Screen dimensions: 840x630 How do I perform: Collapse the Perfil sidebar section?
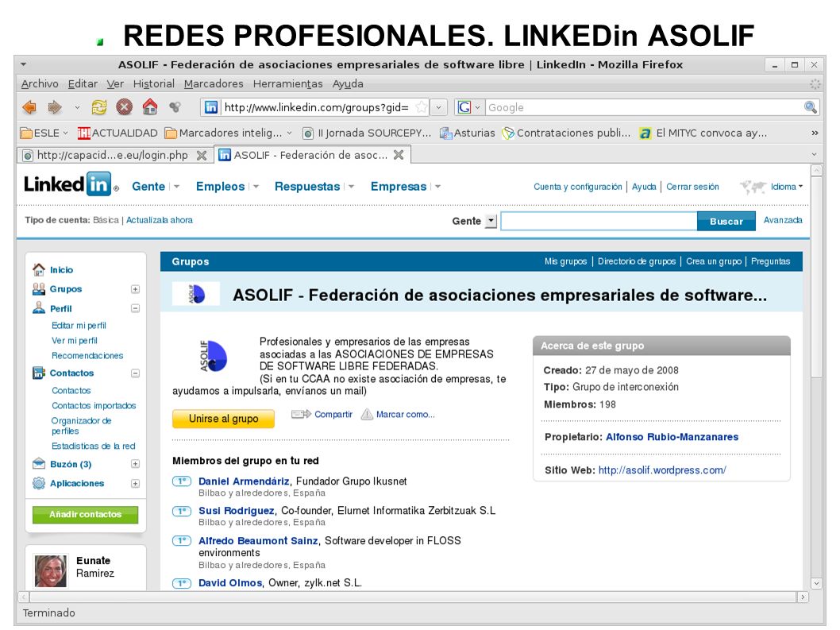(135, 308)
